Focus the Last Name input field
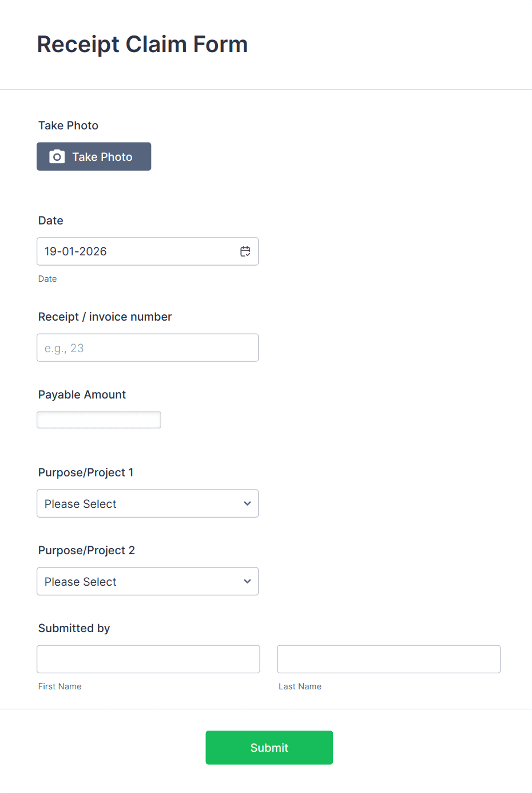The height and width of the screenshot is (793, 532). pos(388,658)
